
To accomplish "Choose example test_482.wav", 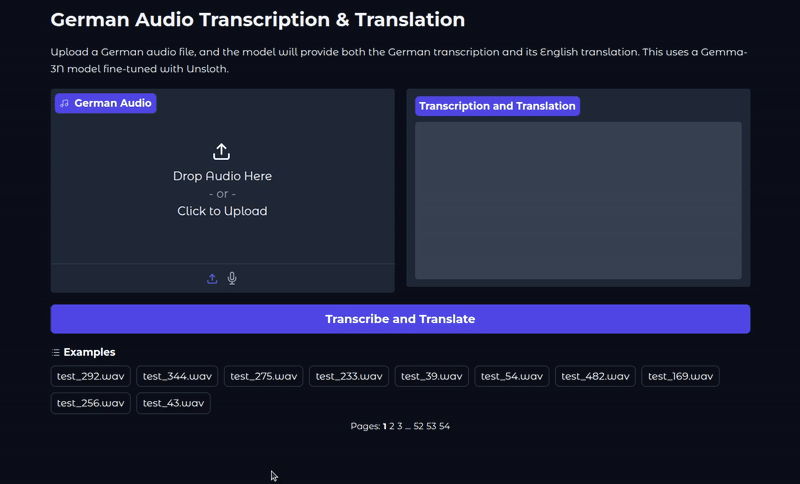I will pyautogui.click(x=595, y=376).
